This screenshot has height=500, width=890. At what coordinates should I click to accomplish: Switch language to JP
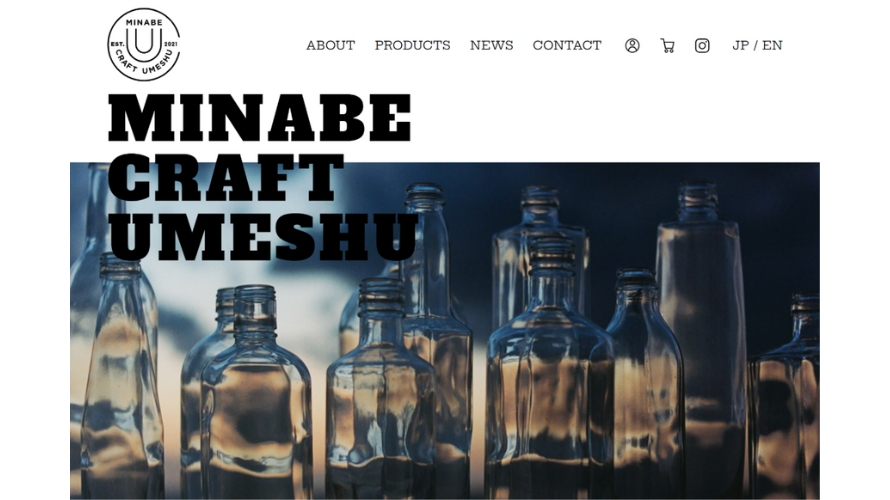(740, 45)
